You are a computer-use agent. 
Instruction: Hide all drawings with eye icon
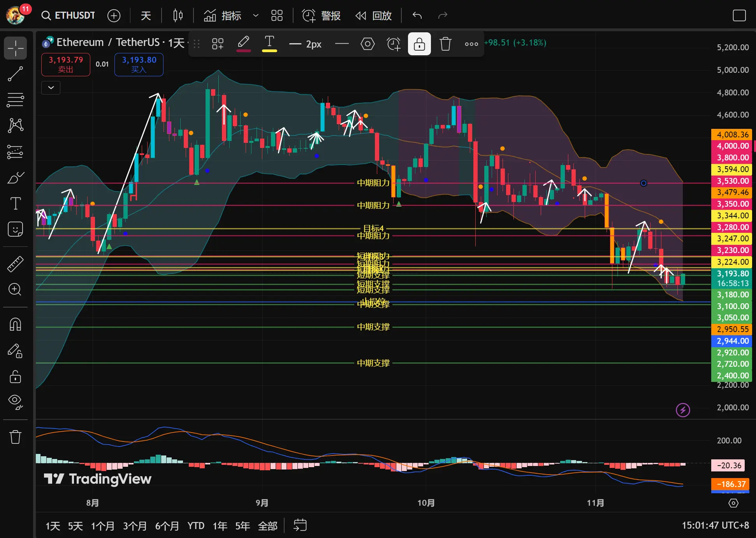click(15, 401)
